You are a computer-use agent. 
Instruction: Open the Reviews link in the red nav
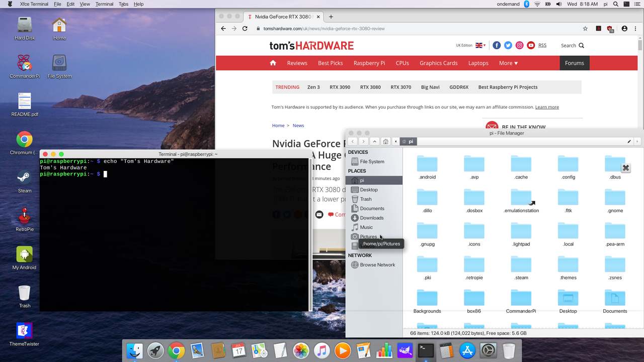[297, 63]
